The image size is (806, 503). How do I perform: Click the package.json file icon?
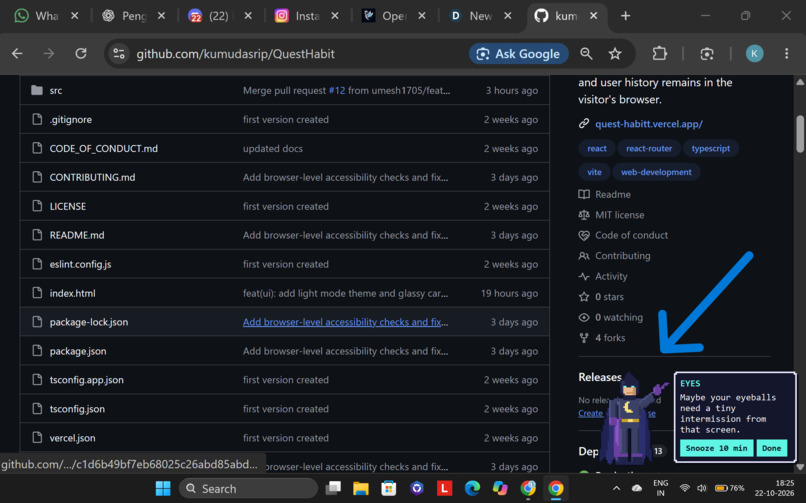pyautogui.click(x=37, y=351)
